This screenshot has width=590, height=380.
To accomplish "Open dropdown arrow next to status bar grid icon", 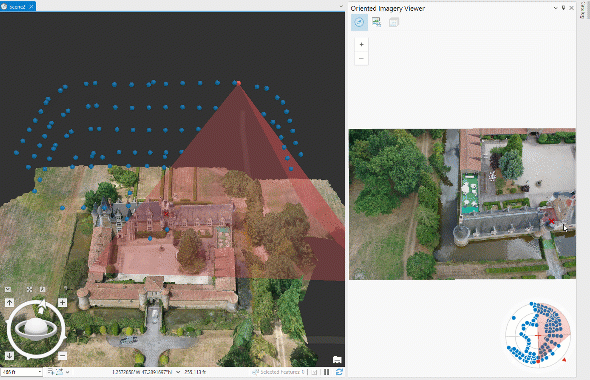I will click(x=67, y=372).
